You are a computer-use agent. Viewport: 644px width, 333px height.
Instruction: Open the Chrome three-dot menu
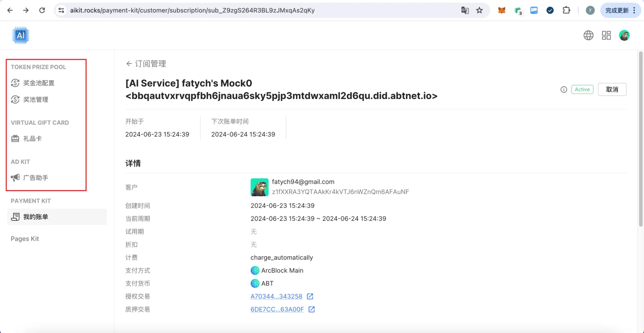pos(634,10)
